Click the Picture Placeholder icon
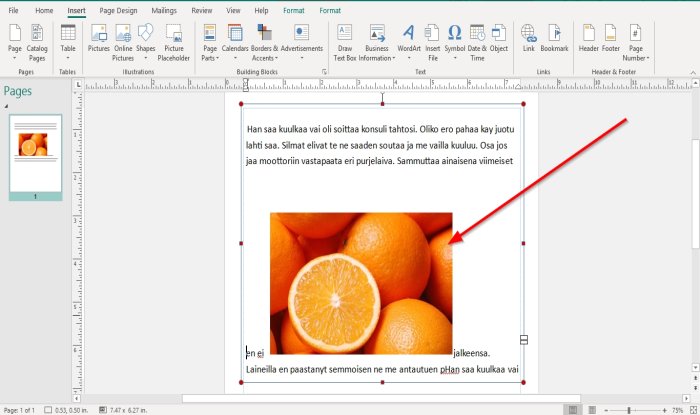 point(174,42)
